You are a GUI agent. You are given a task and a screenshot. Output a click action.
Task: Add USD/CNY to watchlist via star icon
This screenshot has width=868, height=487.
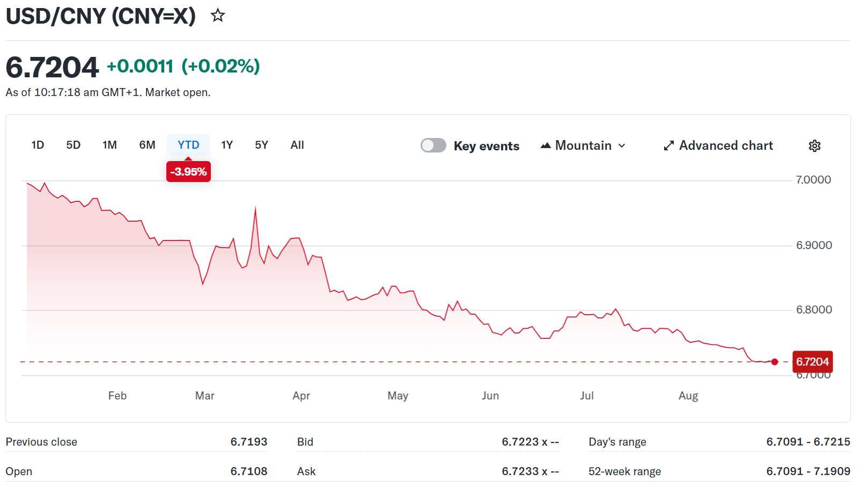[218, 16]
